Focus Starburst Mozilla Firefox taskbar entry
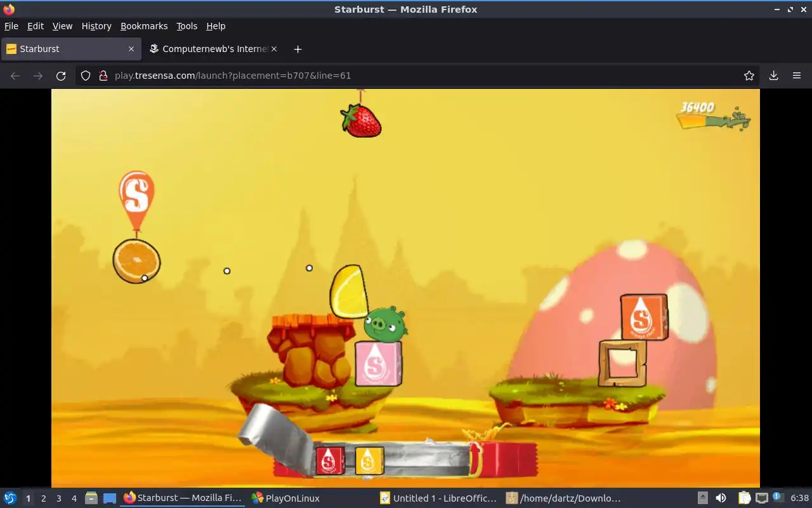The height and width of the screenshot is (508, 812). 183,498
